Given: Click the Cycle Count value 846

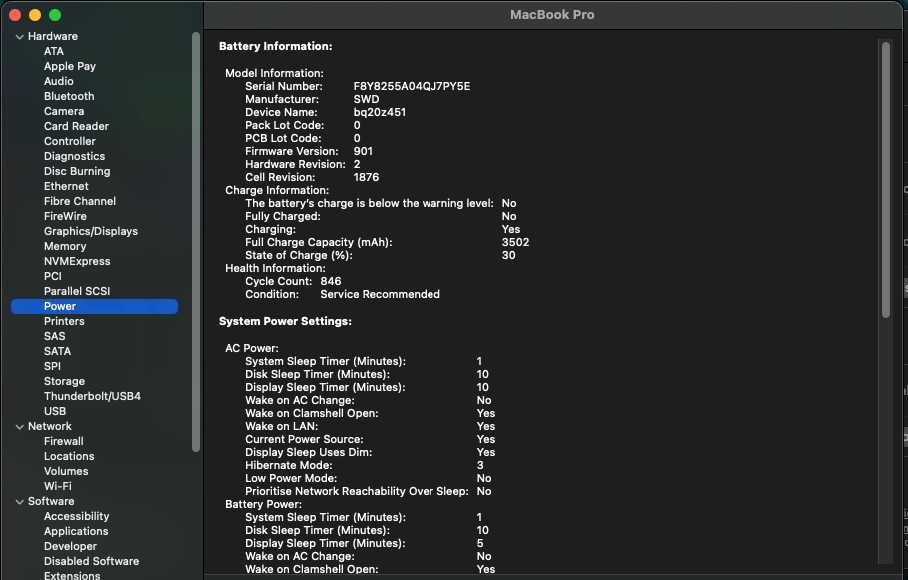Looking at the screenshot, I should tap(331, 281).
